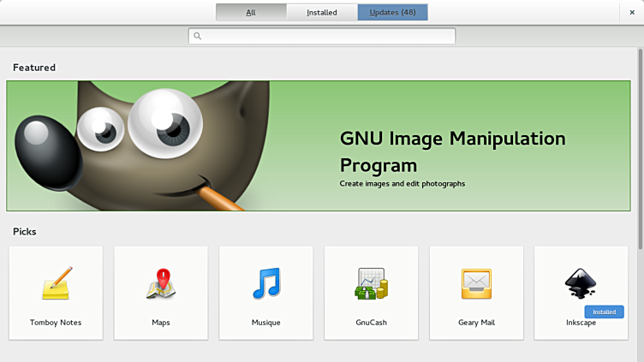Select the Musique music note icon

tap(266, 284)
